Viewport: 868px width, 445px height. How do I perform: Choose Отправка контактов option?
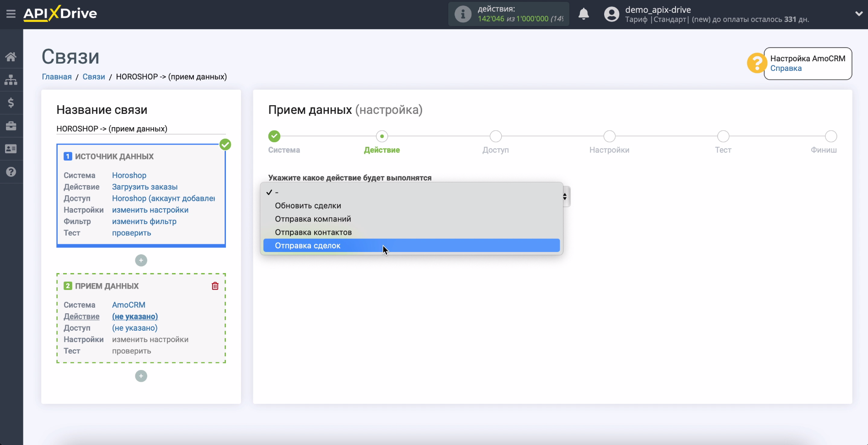[412, 232]
